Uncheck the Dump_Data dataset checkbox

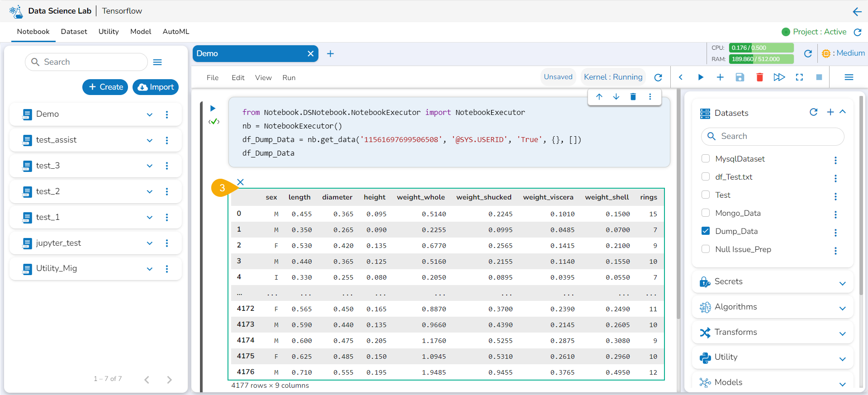click(x=706, y=231)
